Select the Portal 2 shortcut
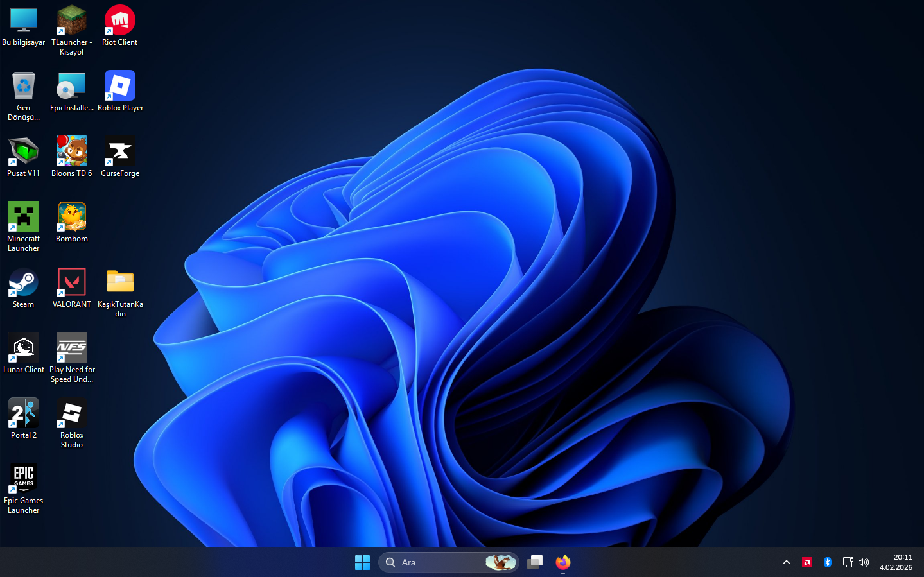This screenshot has height=577, width=924. (x=24, y=413)
